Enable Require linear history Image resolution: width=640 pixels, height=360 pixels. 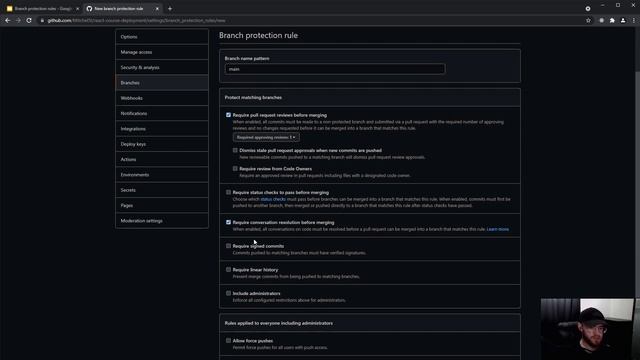[x=228, y=270]
